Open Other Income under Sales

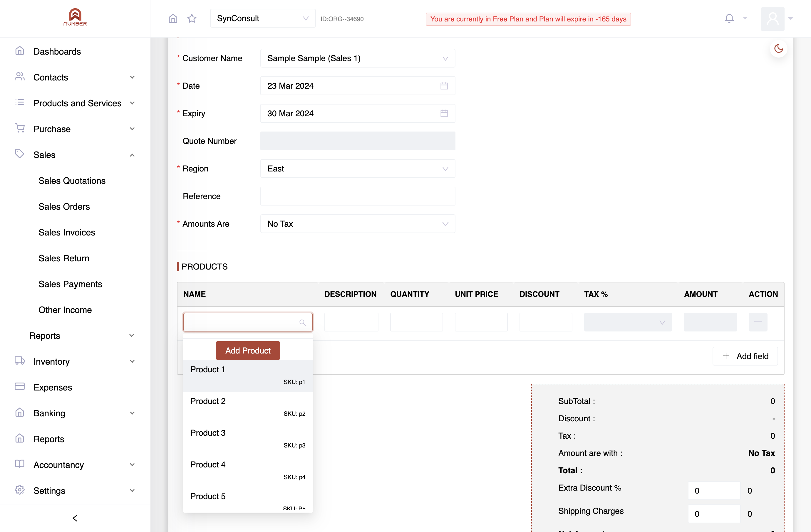click(x=65, y=310)
